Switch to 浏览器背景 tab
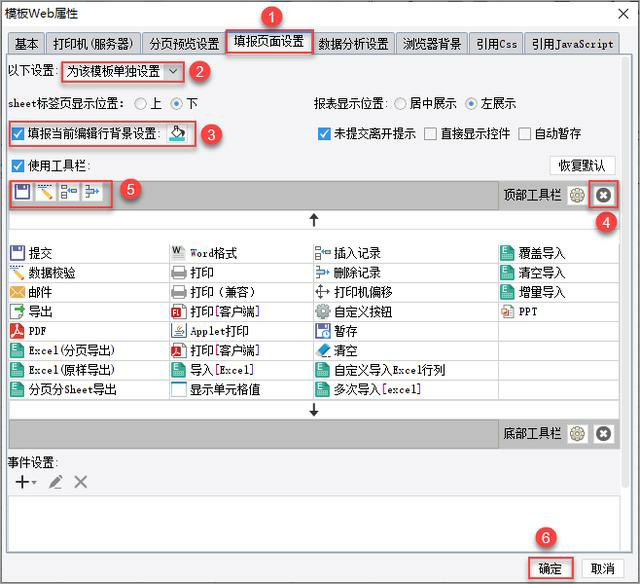This screenshot has height=584, width=640. pyautogui.click(x=432, y=43)
